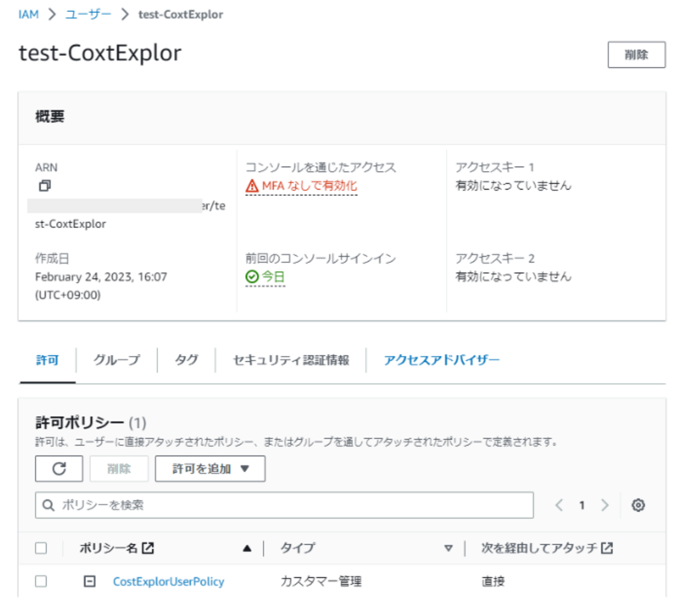Click the external link icon beside ポリシー名
678x616 pixels.
coord(148,548)
